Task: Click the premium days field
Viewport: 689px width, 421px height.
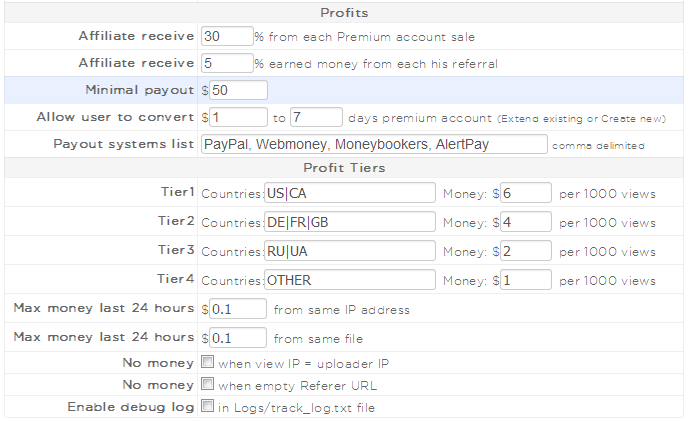Action: pos(316,117)
